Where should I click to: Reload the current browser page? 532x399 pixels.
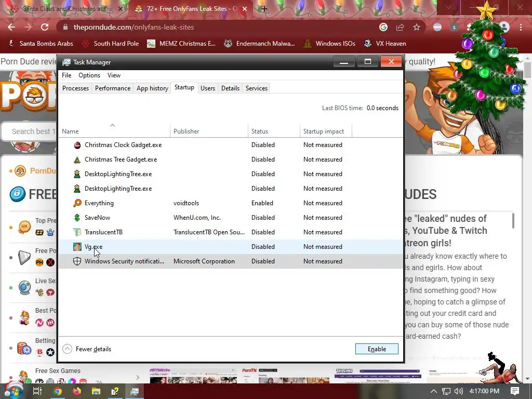45,27
